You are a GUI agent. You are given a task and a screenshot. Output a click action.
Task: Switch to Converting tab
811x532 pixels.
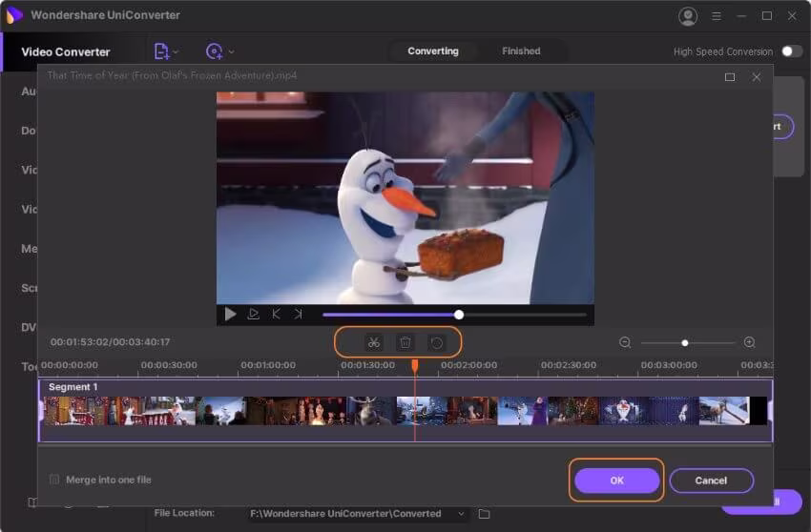click(433, 51)
